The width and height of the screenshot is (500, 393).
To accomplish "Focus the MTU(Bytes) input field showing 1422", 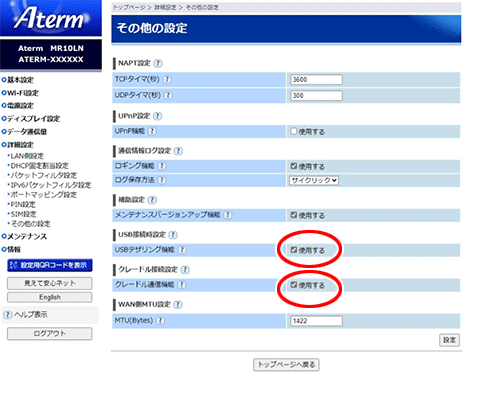I will click(x=316, y=321).
